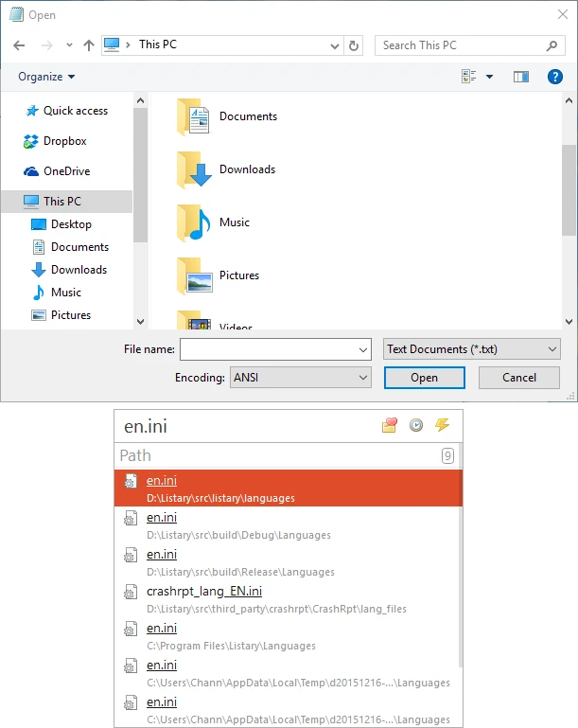The height and width of the screenshot is (728, 578).
Task: Open the Downloads folder in main pane
Action: [x=247, y=169]
